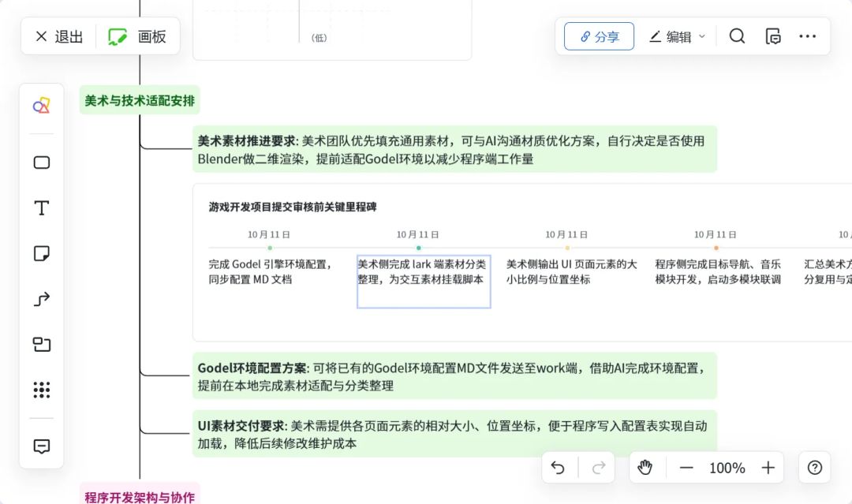
Task: Select the sticky note tool
Action: click(41, 253)
